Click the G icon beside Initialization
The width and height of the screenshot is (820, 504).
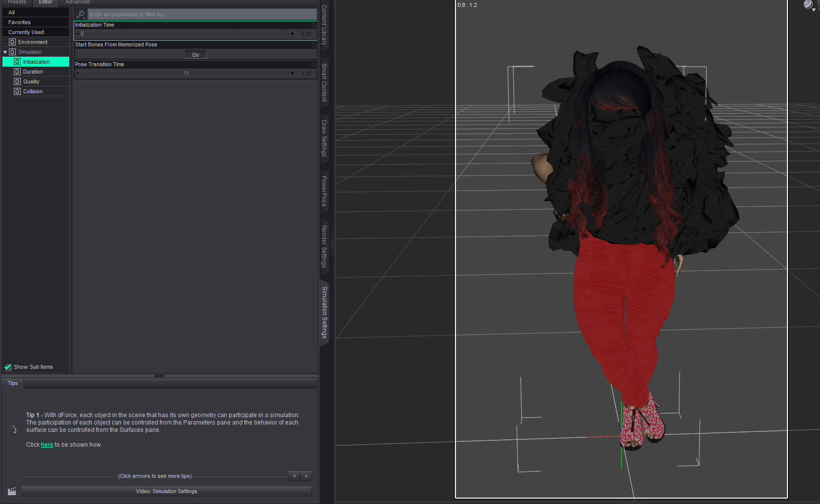tap(17, 62)
